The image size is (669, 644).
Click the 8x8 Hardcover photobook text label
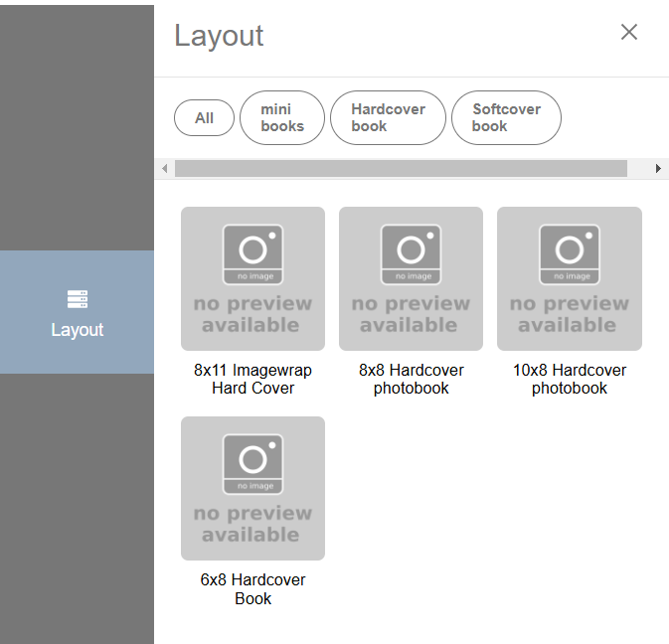[x=411, y=379]
